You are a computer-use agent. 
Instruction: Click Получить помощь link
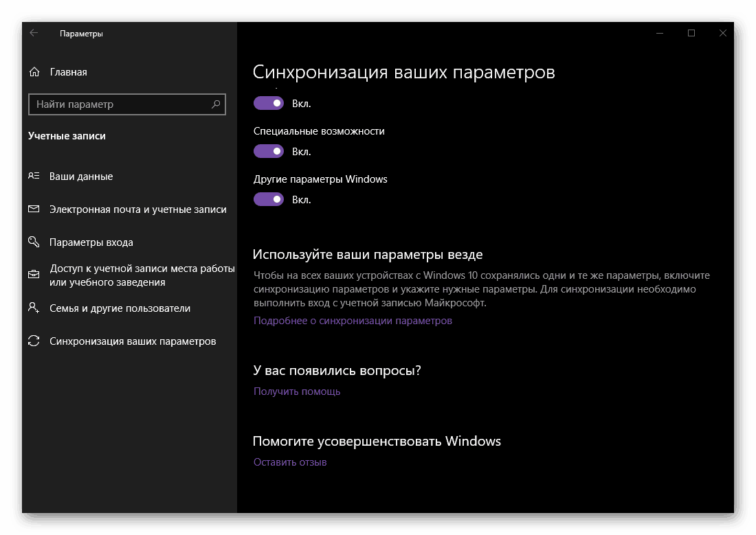(297, 391)
